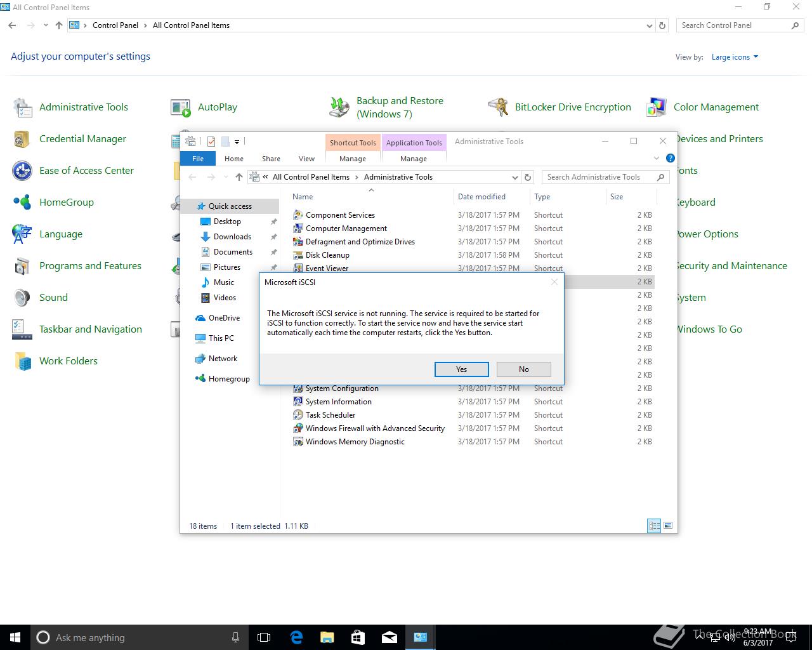Open the Windows Start menu
Image resolution: width=812 pixels, height=650 pixels.
tap(15, 637)
